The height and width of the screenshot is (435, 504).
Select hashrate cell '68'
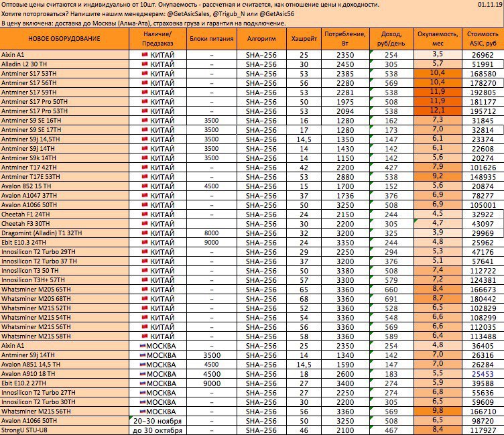pyautogui.click(x=304, y=298)
